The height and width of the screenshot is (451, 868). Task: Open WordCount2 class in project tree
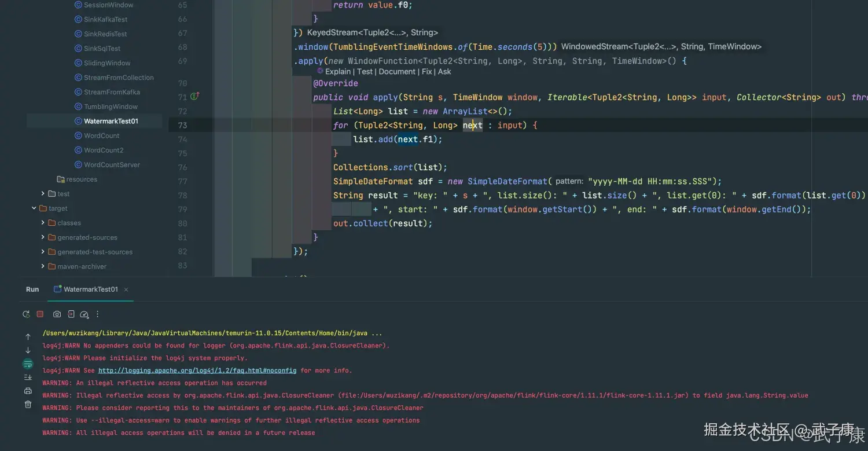pyautogui.click(x=104, y=150)
